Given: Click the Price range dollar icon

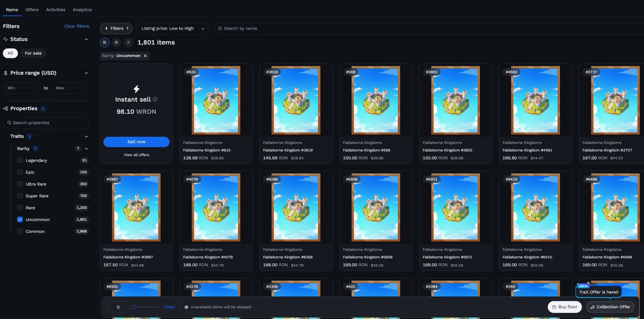Looking at the screenshot, I should (x=5, y=73).
